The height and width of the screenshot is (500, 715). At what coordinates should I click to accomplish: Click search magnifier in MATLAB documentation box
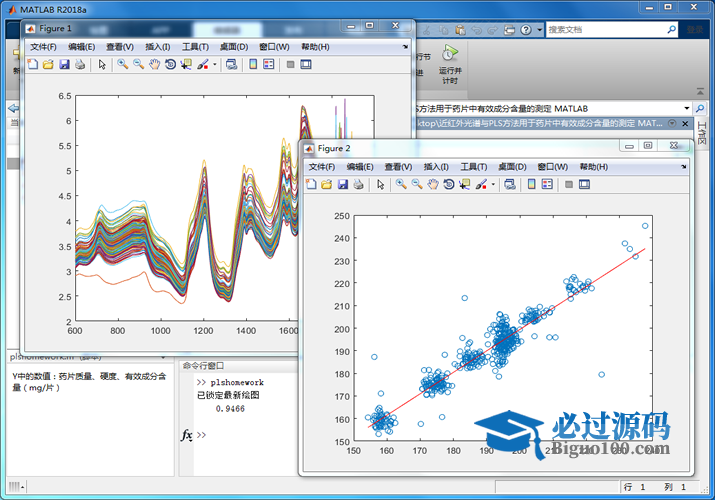click(672, 30)
